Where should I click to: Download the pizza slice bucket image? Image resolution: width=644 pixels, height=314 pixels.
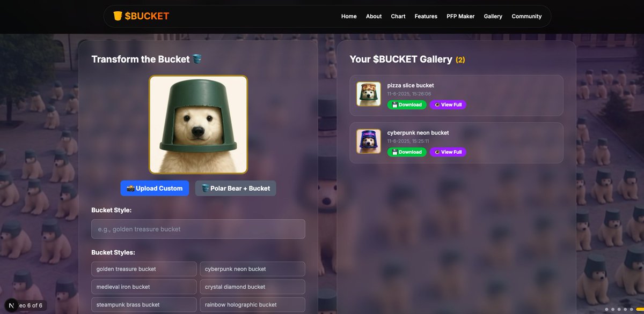click(x=407, y=105)
